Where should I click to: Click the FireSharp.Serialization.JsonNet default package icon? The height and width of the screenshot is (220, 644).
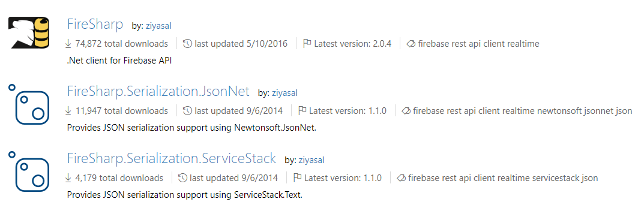tap(29, 104)
